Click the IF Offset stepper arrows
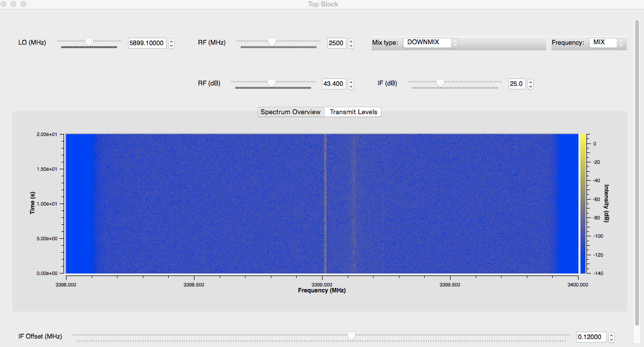The height and width of the screenshot is (347, 644). [x=611, y=337]
